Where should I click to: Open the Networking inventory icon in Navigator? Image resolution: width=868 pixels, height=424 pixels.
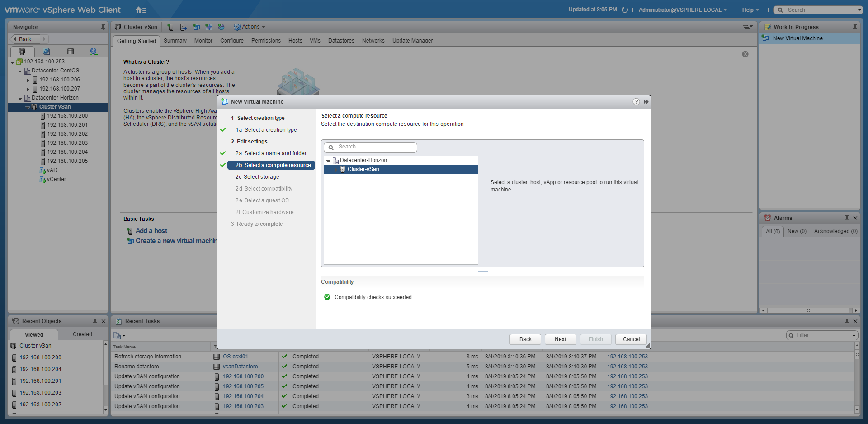tap(94, 52)
